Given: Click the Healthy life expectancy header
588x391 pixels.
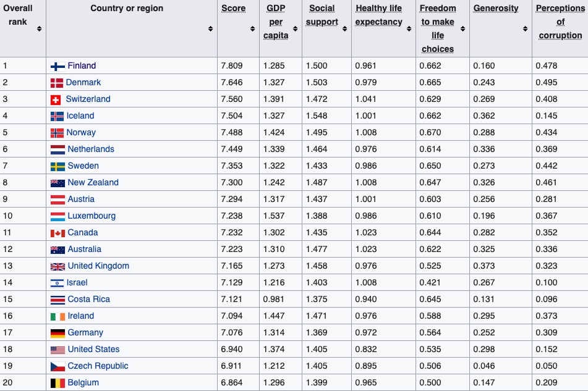Looking at the screenshot, I should 379,15.
